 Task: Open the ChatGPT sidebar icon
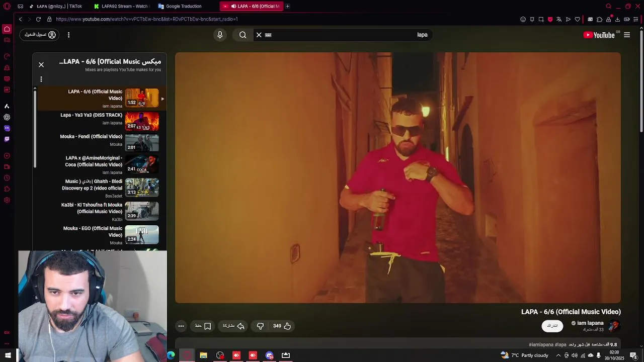[x=7, y=117]
